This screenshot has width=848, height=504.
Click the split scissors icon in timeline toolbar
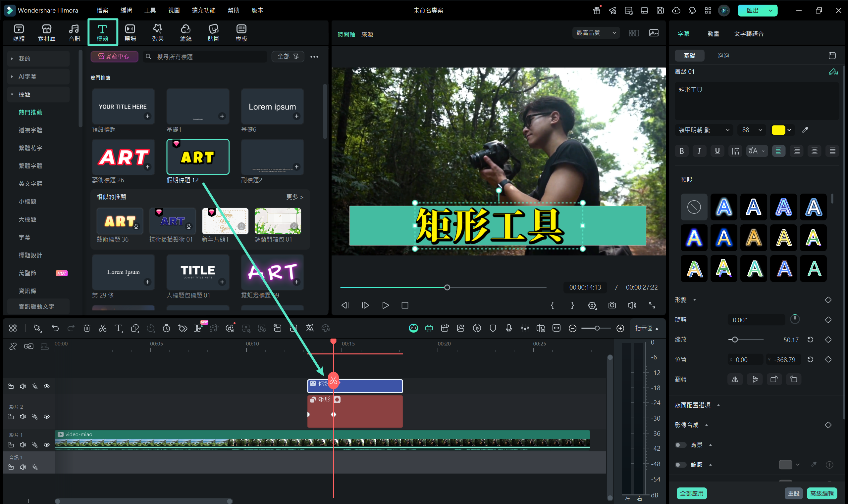click(102, 328)
